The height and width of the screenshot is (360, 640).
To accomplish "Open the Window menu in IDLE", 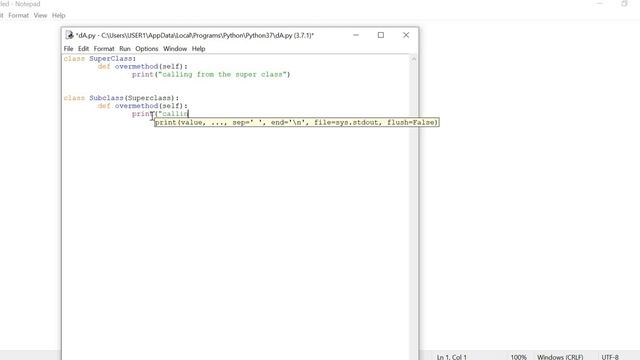I will 175,49.
